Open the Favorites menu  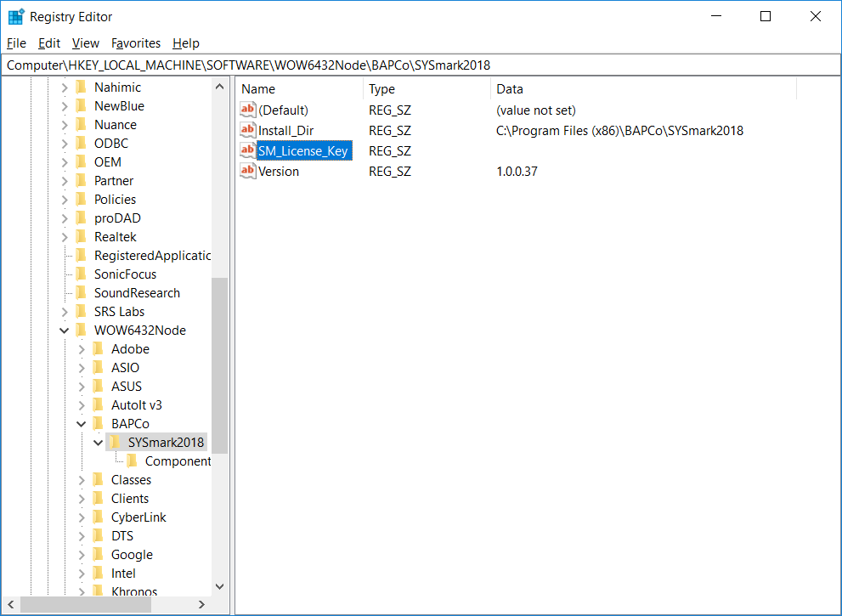(136, 43)
